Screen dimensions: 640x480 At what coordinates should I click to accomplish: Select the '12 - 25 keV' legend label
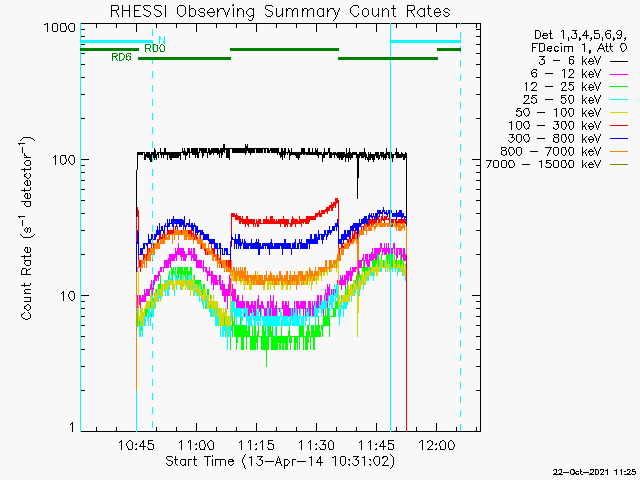[x=562, y=87]
